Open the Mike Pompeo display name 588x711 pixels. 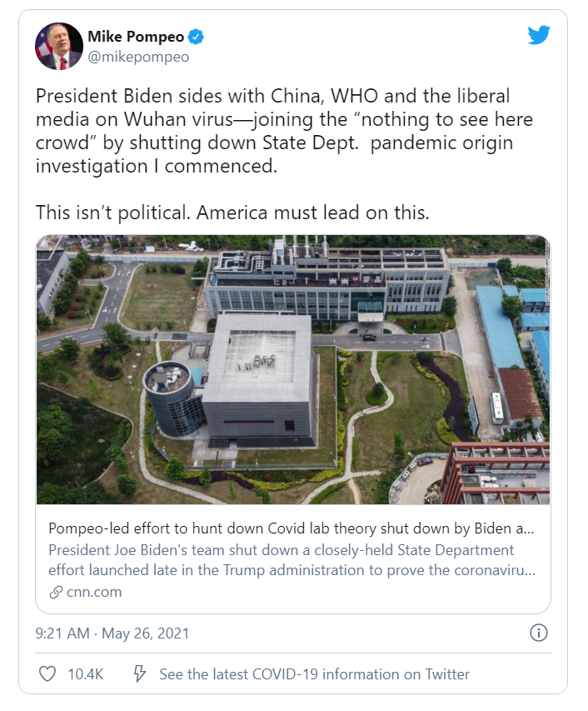click(137, 38)
